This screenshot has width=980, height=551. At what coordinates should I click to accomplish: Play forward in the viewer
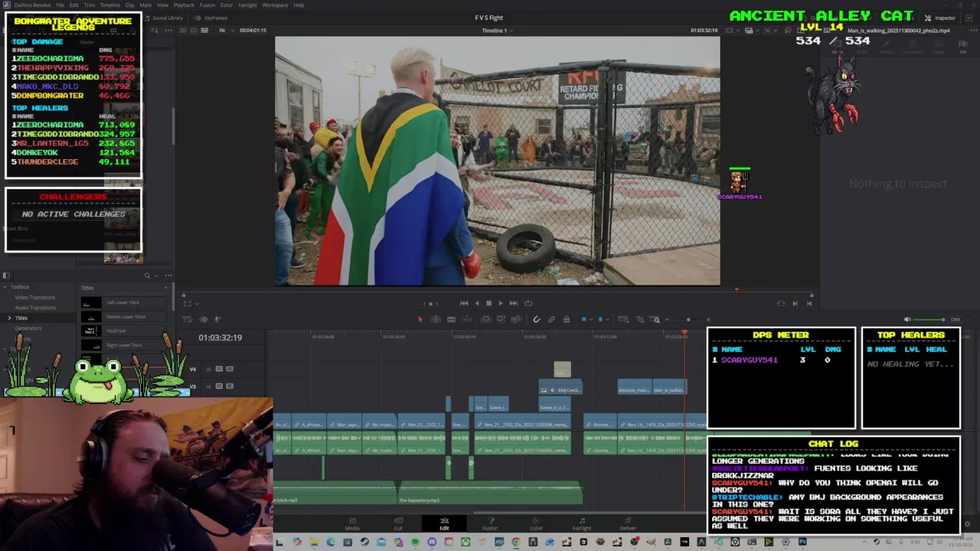pos(501,303)
